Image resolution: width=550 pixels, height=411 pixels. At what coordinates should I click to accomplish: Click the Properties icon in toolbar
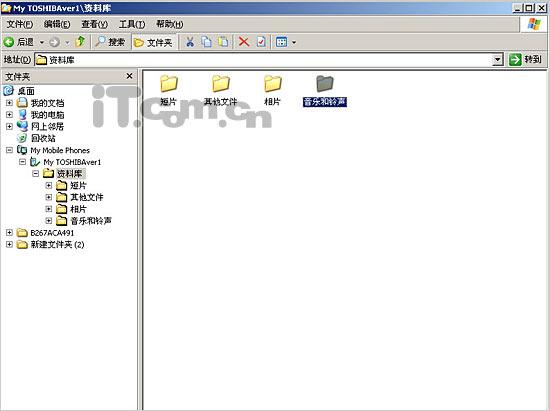click(x=261, y=42)
